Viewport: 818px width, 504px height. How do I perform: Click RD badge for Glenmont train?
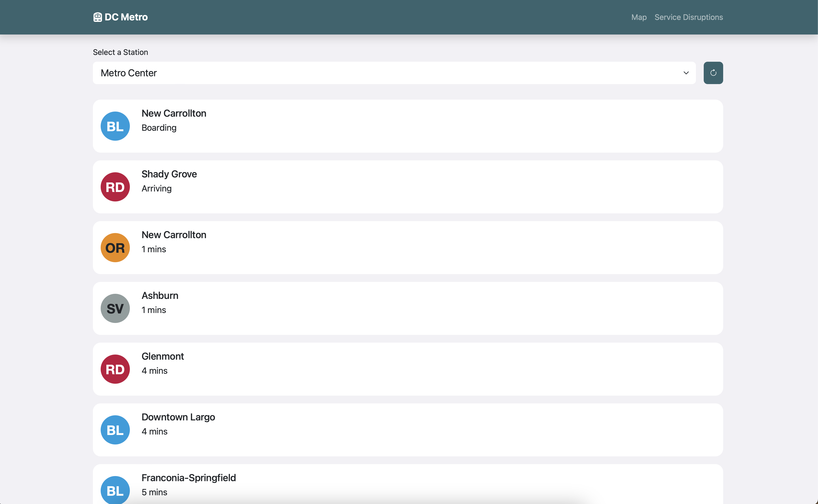click(x=115, y=369)
